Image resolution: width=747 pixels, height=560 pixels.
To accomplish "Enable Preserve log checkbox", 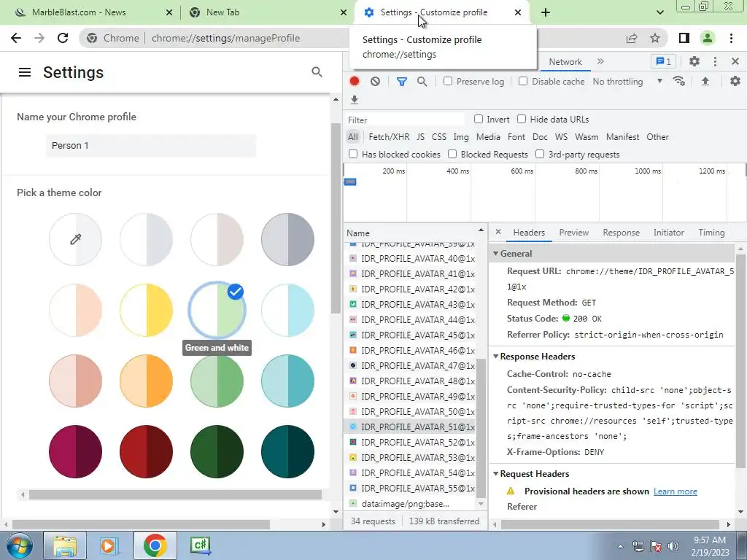I will tap(448, 81).
